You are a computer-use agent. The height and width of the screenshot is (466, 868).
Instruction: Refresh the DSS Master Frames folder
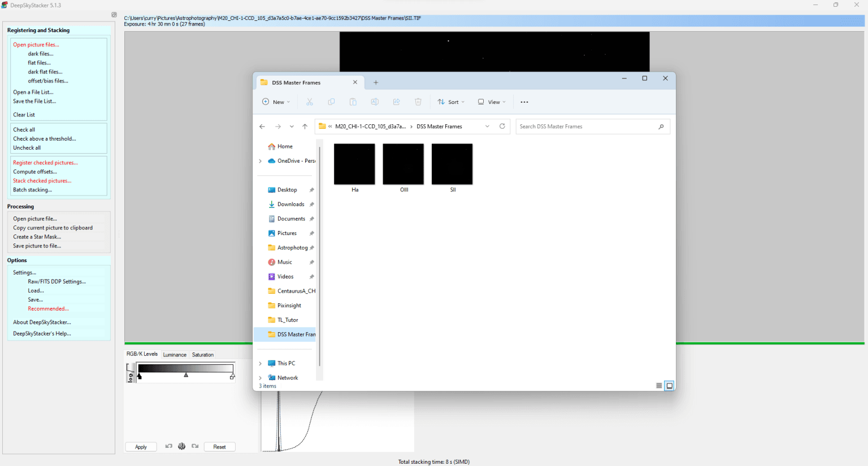coord(502,127)
